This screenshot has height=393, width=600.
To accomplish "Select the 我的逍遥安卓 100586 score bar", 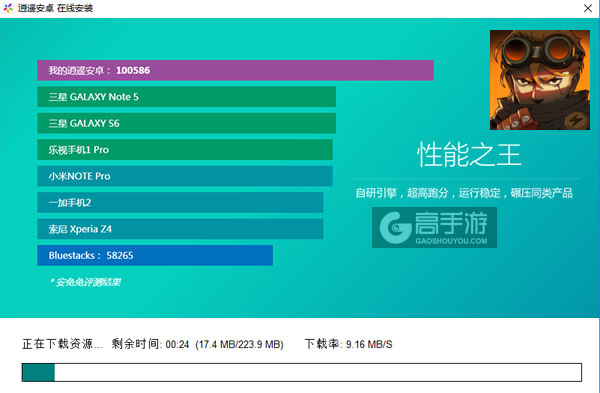I will tap(235, 70).
